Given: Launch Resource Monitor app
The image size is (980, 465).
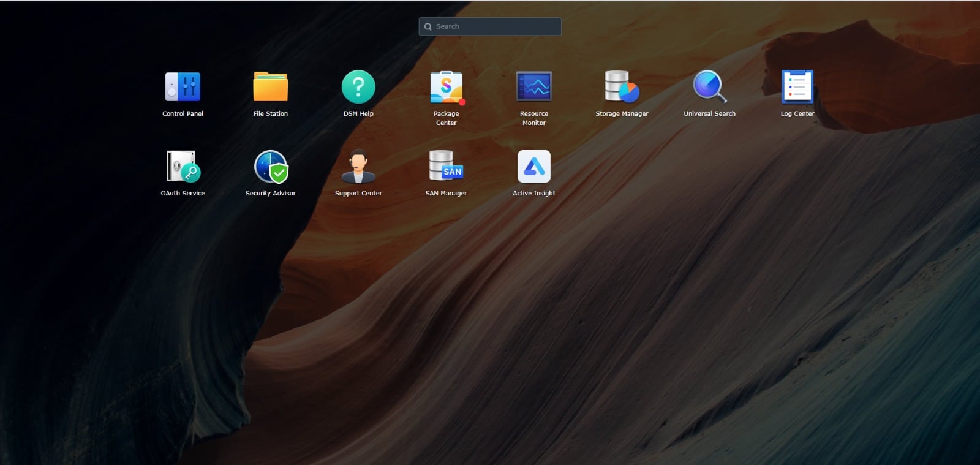Looking at the screenshot, I should pos(534,87).
